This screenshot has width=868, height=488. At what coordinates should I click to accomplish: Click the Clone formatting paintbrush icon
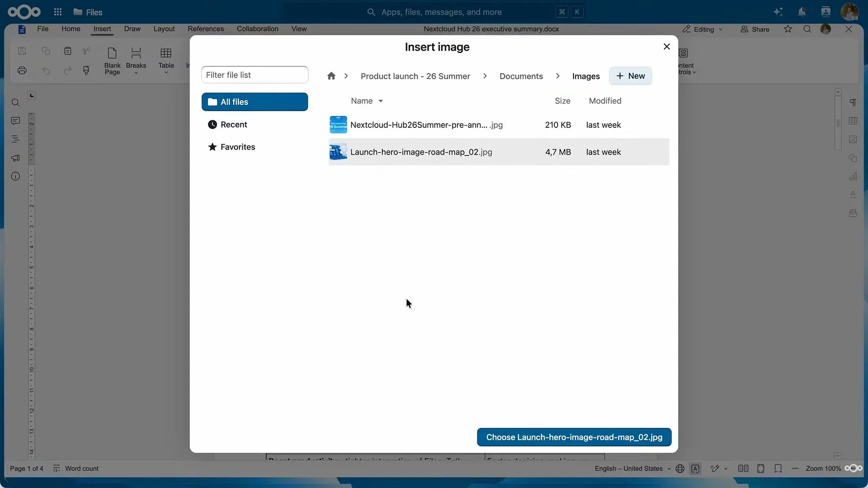click(86, 70)
